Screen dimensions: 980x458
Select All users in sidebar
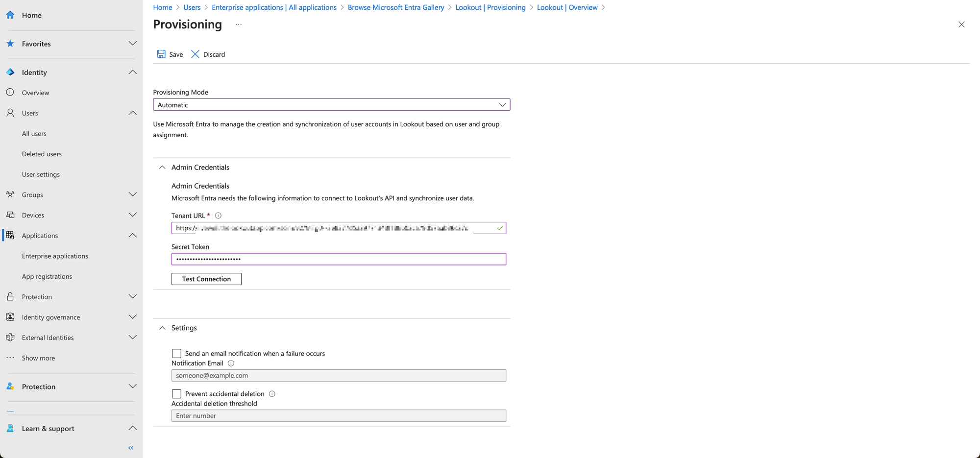[34, 134]
